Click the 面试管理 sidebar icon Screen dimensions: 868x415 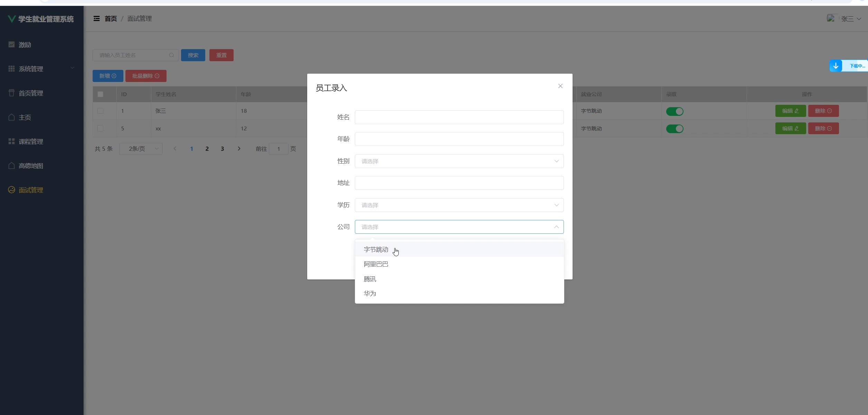pos(11,190)
